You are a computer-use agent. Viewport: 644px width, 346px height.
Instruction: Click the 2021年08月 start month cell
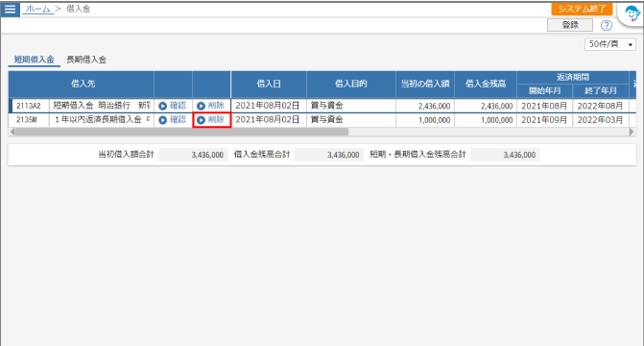[544, 106]
